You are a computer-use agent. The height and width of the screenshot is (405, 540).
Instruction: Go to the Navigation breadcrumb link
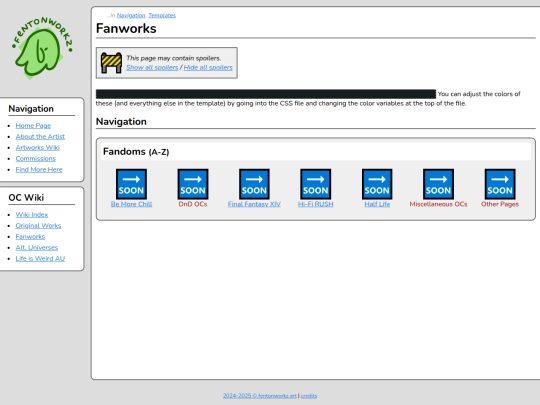click(x=131, y=15)
